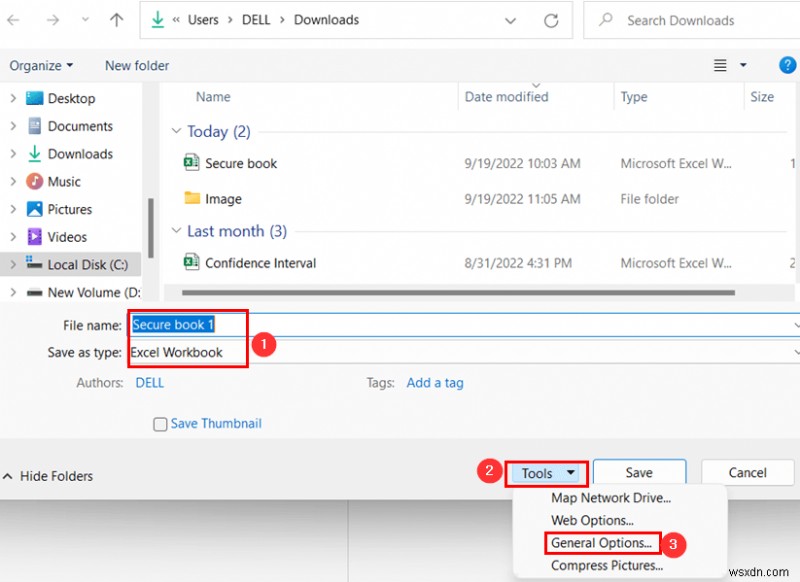Click the Back navigation arrow
This screenshot has height=582, width=800.
pos(13,20)
